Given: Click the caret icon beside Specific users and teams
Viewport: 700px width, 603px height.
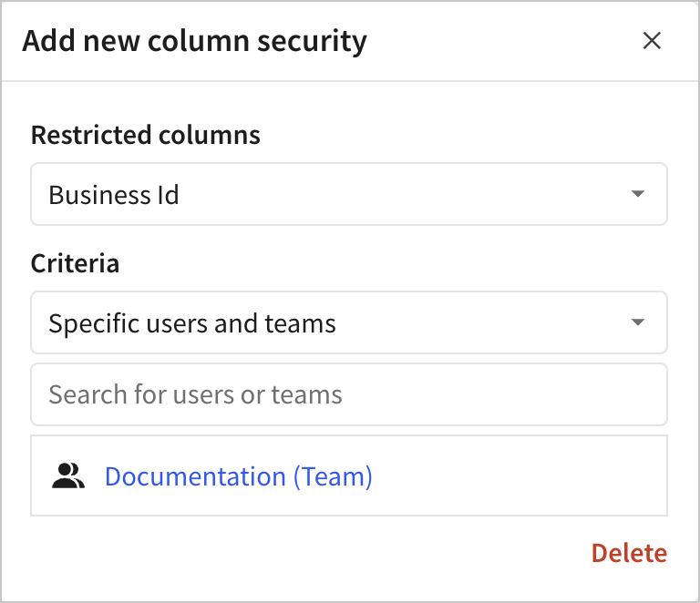Looking at the screenshot, I should (638, 322).
